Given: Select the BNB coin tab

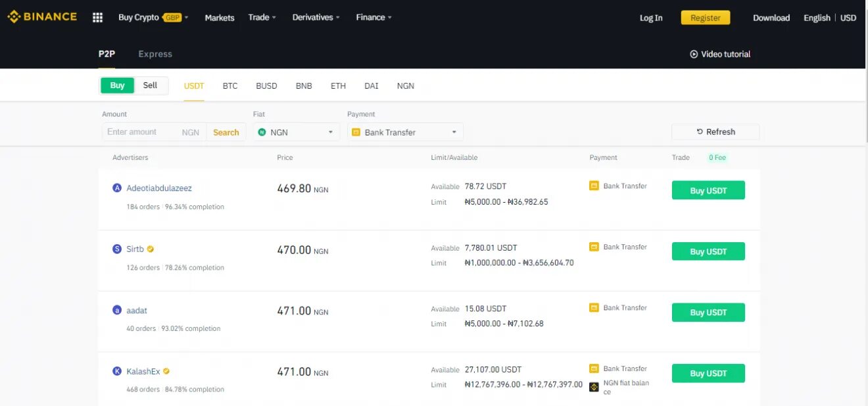Looking at the screenshot, I should click(x=304, y=86).
